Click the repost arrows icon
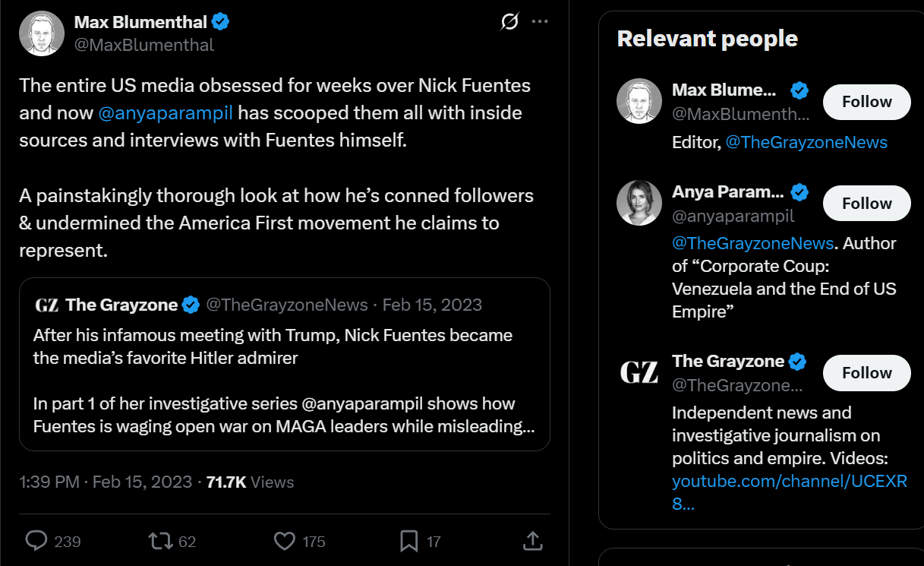The image size is (924, 566). tap(160, 541)
